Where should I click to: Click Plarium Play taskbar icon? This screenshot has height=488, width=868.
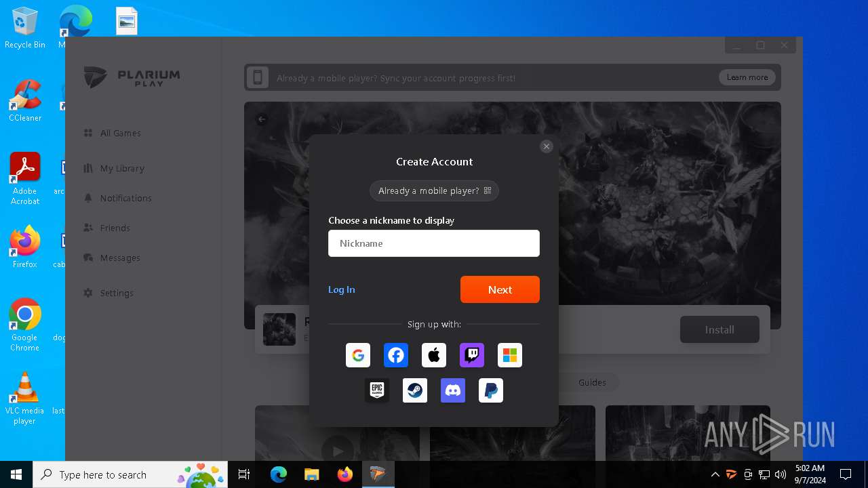[x=378, y=474]
